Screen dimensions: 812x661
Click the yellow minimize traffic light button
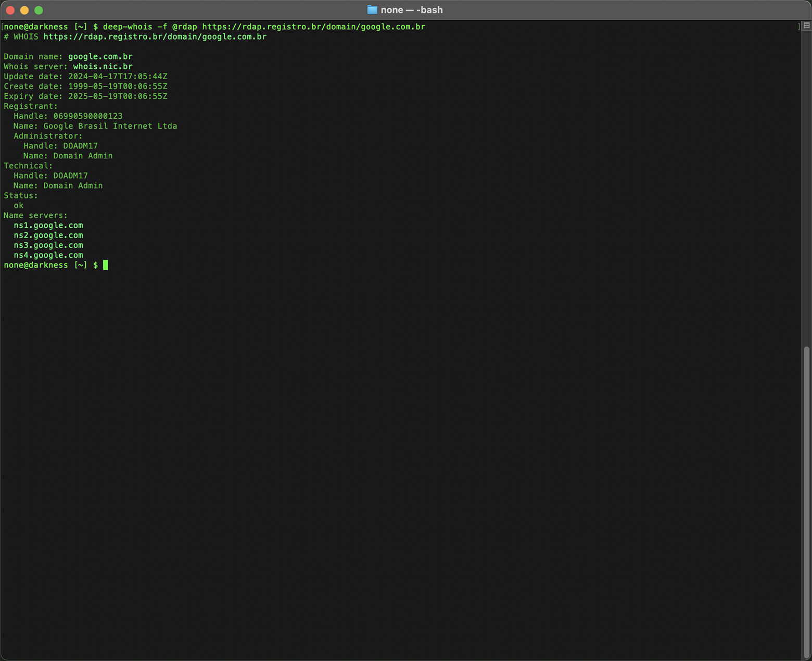pyautogui.click(x=24, y=10)
